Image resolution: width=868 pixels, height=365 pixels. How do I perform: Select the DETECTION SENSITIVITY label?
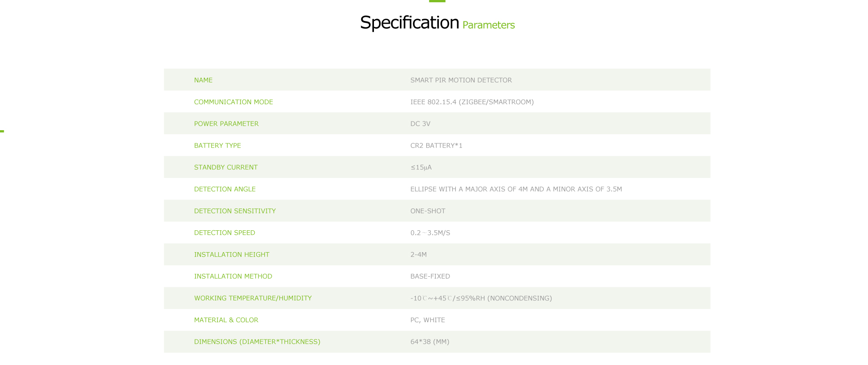tap(235, 211)
